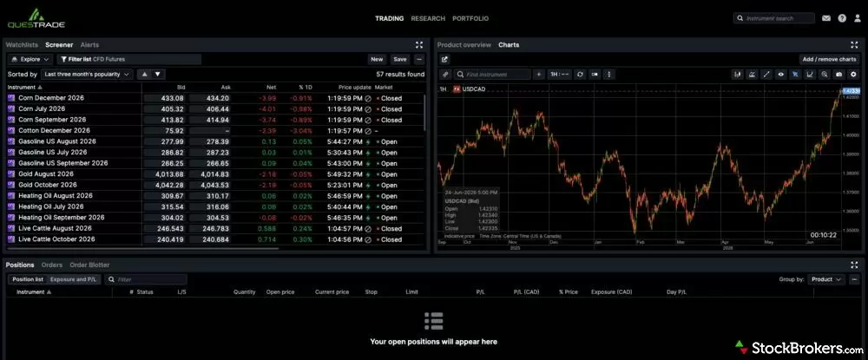Screen dimensions: 868x360
Task: Open the Sorted by popularity dropdown
Action: pos(88,74)
